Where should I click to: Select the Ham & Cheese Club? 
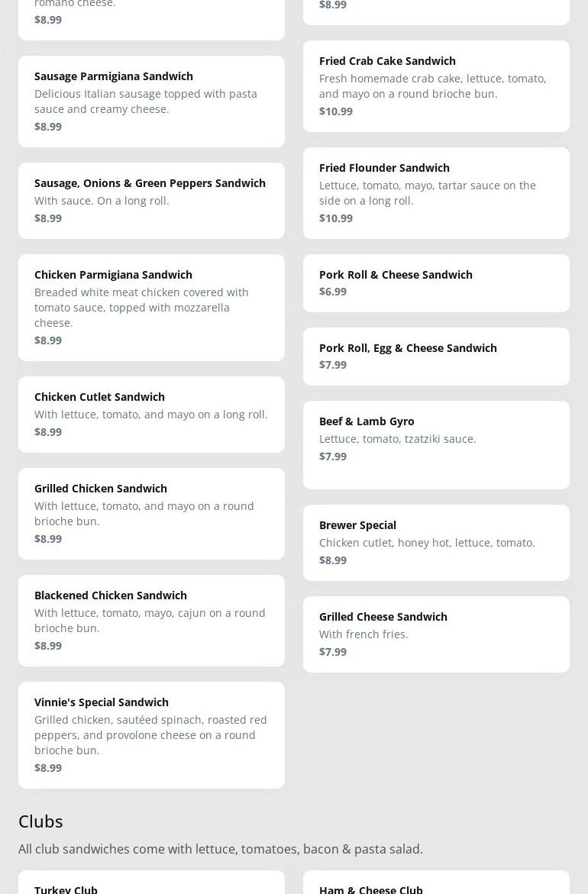point(436,886)
